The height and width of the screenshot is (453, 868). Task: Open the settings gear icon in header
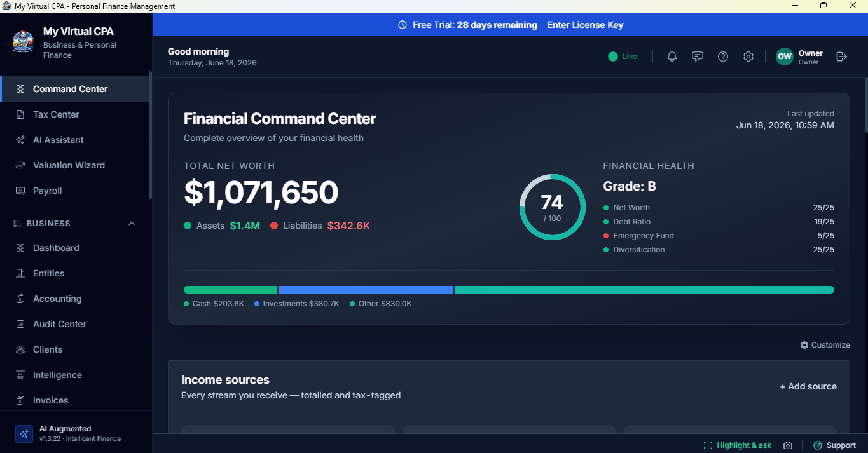pos(748,57)
